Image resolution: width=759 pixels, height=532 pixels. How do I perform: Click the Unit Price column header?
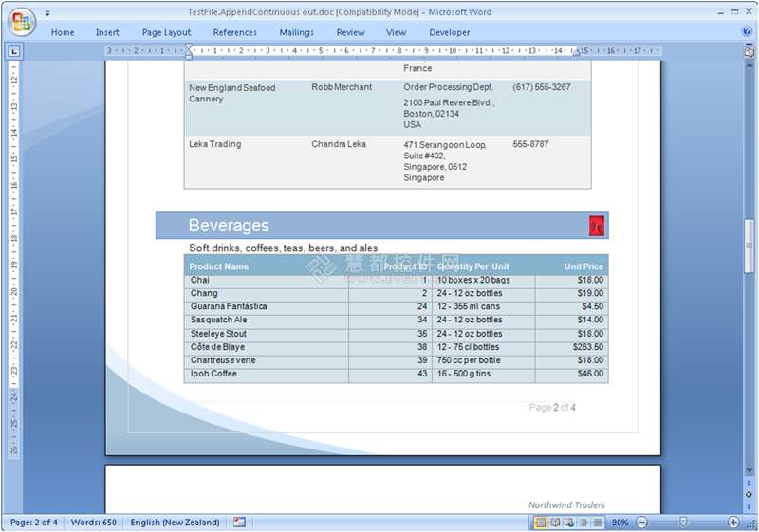coord(583,266)
